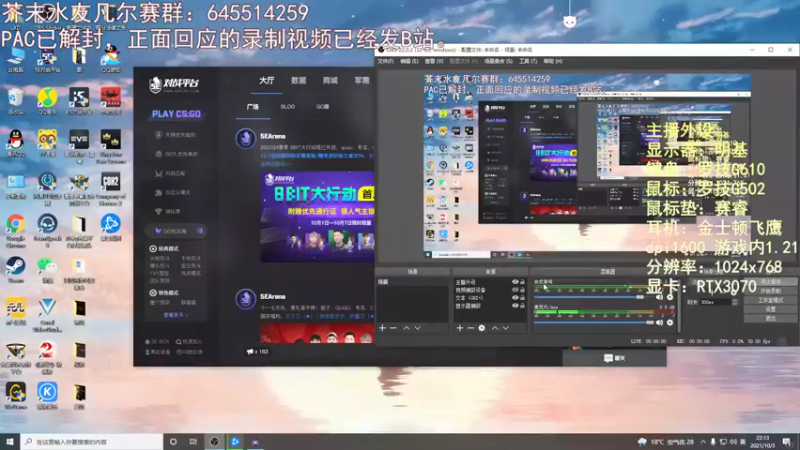Open source properties gear icon
The image size is (800, 450).
[x=482, y=328]
